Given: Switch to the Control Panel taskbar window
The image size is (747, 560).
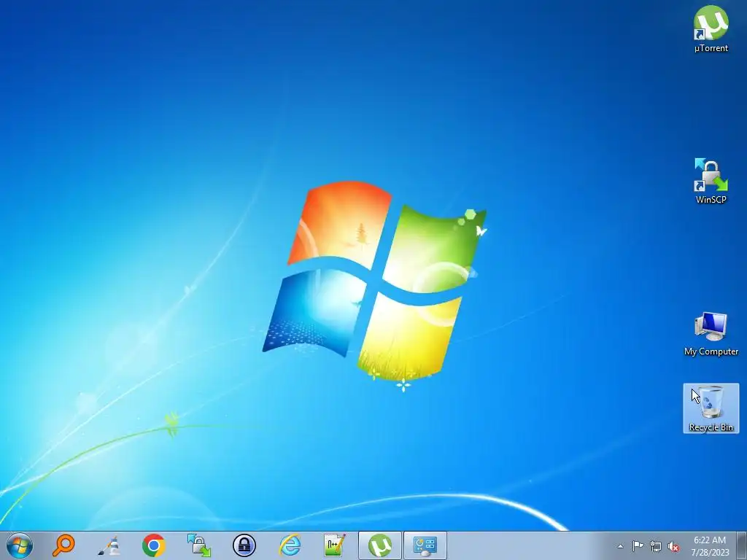Looking at the screenshot, I should (x=425, y=545).
